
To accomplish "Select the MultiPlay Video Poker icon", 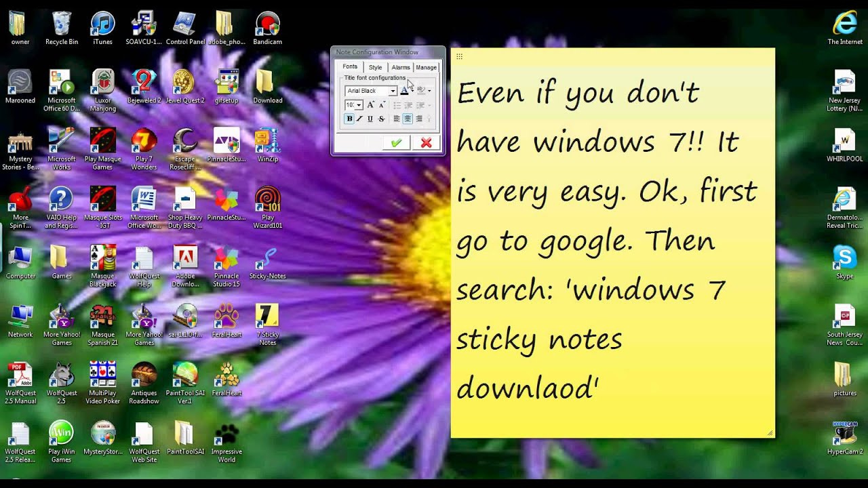I will coord(103,383).
